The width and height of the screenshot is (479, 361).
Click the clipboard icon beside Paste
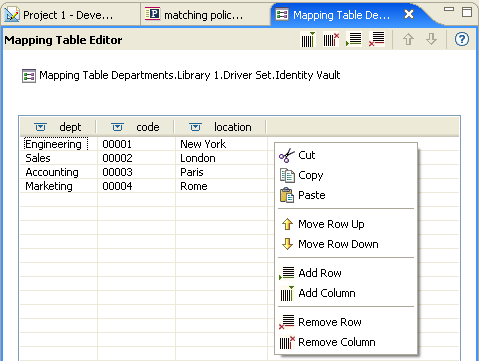click(x=287, y=195)
